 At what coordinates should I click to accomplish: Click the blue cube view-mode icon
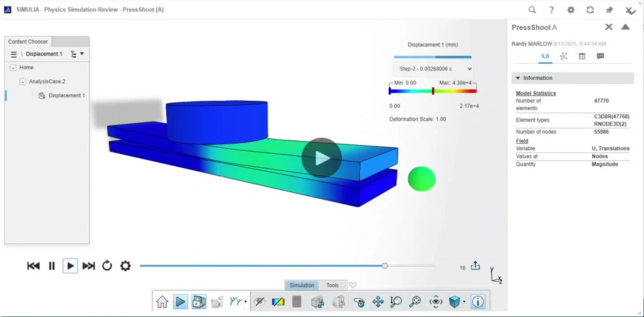coord(455,302)
